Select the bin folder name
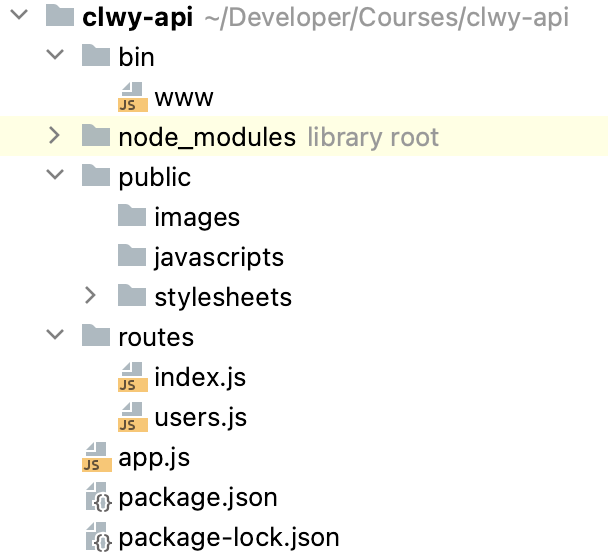The image size is (608, 552). point(136,57)
